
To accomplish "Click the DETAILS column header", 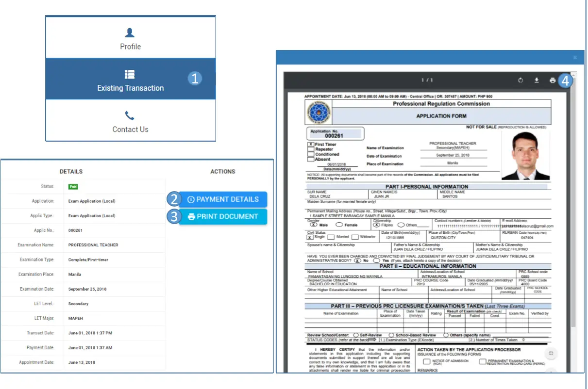I will tap(71, 171).
